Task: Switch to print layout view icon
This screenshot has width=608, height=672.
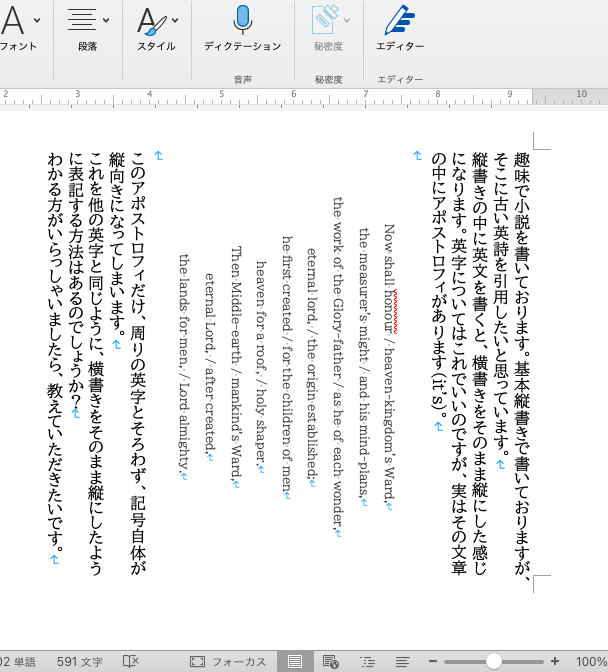Action: click(x=295, y=661)
